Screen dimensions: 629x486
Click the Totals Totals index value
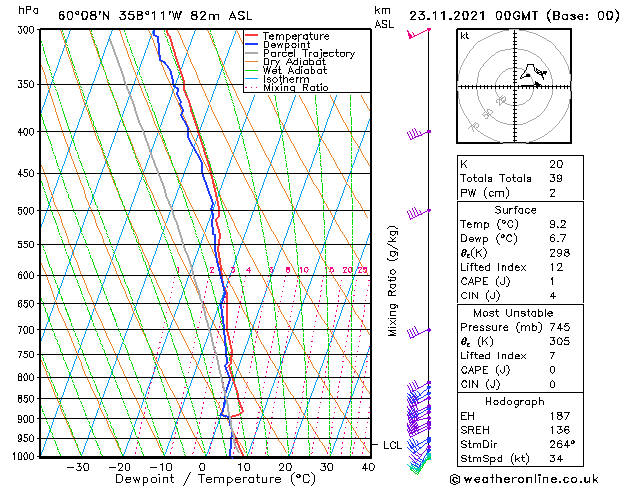556,178
